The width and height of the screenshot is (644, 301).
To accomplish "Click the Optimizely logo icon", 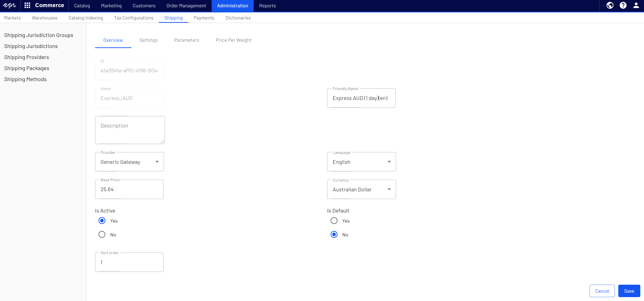I will (x=9, y=6).
